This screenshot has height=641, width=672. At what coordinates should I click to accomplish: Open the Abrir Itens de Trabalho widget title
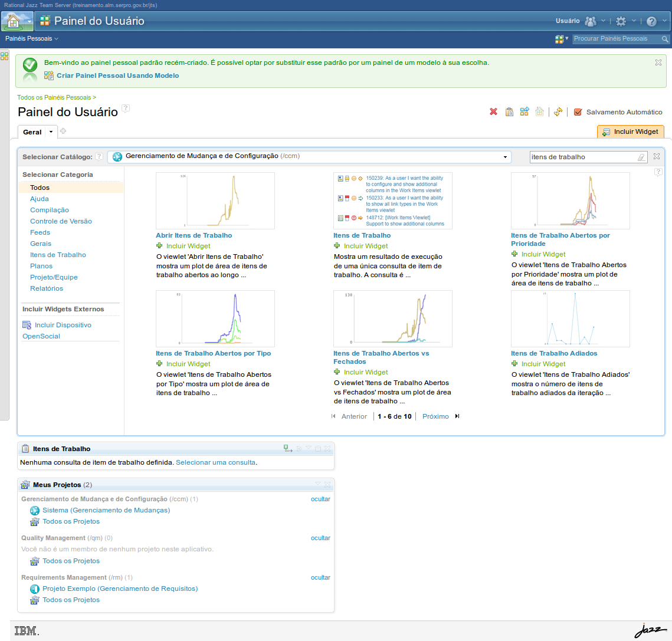click(x=194, y=235)
